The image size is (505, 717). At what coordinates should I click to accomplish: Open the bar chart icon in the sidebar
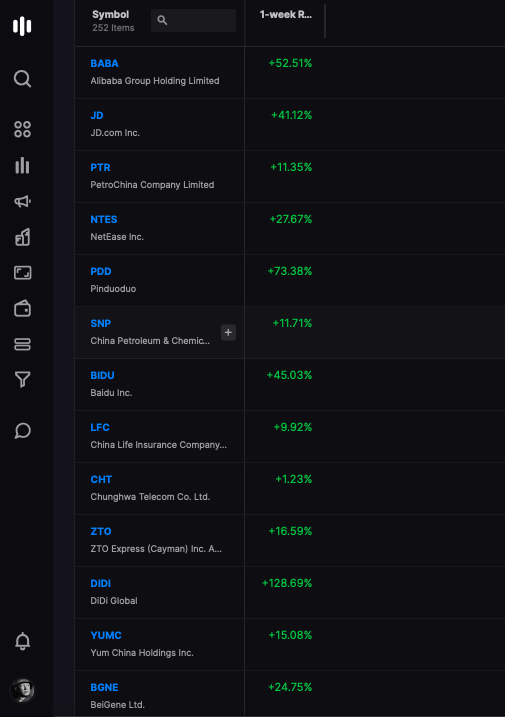(22, 166)
